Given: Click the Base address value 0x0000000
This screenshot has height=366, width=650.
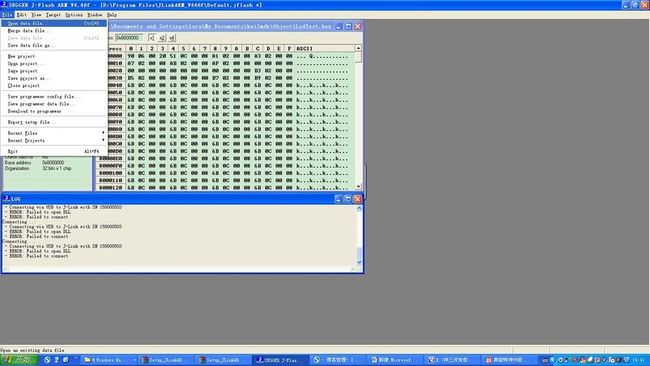Looking at the screenshot, I should pos(53,163).
